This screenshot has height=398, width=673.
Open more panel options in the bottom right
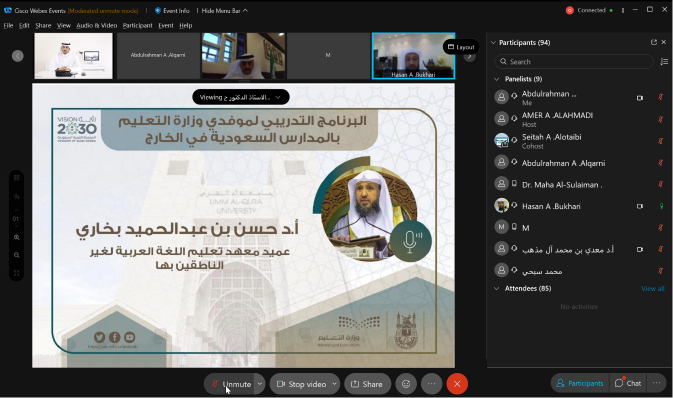(657, 383)
